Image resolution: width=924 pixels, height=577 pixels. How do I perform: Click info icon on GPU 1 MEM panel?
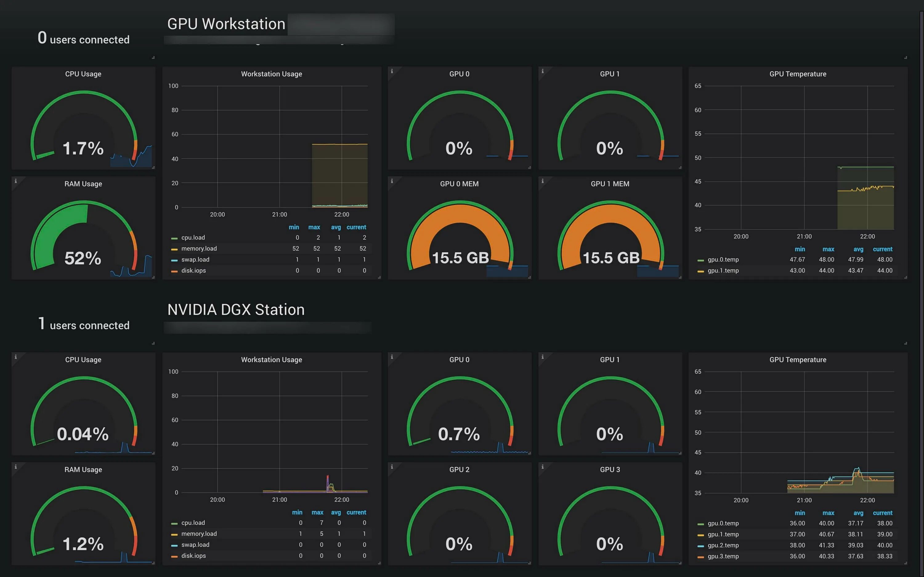click(543, 181)
